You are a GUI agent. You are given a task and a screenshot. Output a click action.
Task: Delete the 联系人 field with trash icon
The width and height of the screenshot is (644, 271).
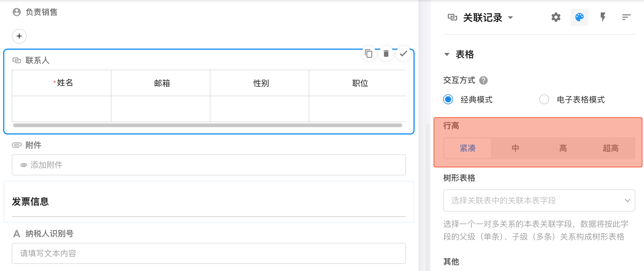click(x=386, y=54)
